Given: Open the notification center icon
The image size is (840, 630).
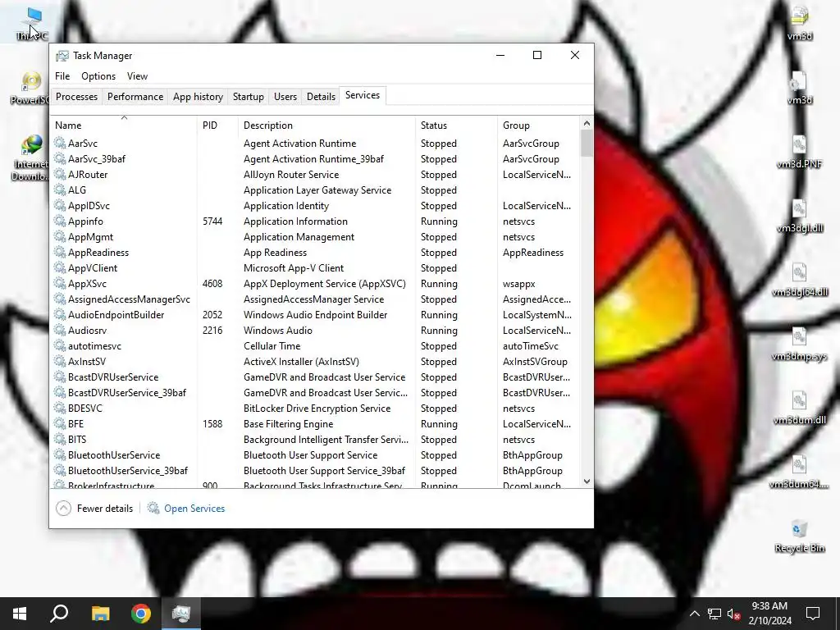Looking at the screenshot, I should coord(813,614).
